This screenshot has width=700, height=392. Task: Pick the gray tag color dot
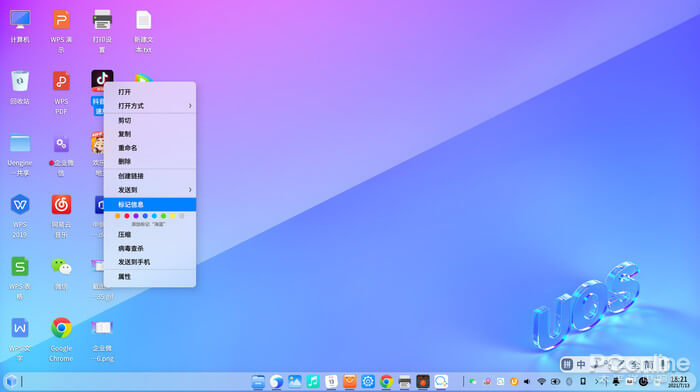coord(181,216)
